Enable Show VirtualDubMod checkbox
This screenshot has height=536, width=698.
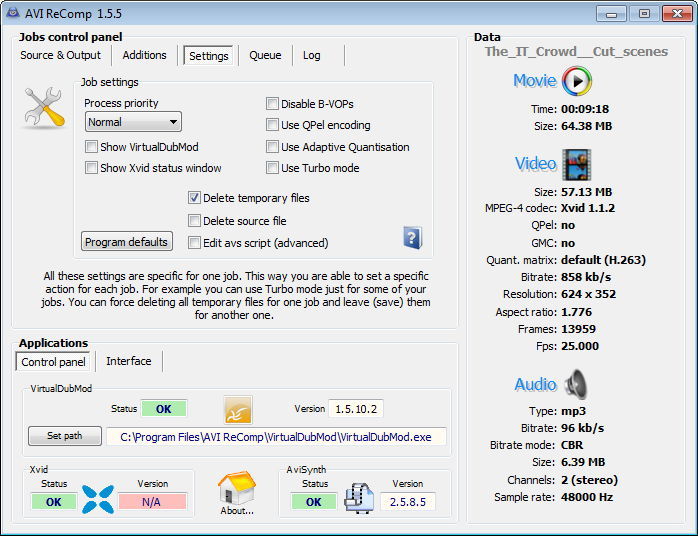[92, 147]
